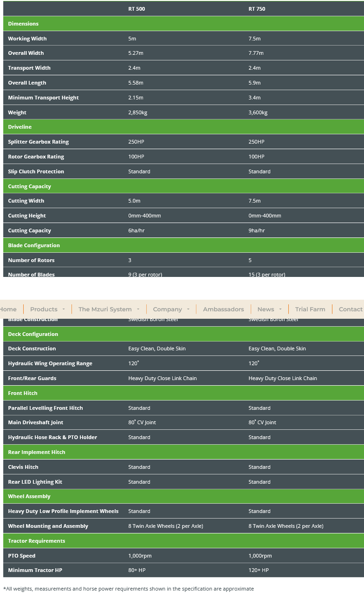The height and width of the screenshot is (598, 364).
Task: Select the 9ha/hr cutting capacity value
Action: coord(257,230)
